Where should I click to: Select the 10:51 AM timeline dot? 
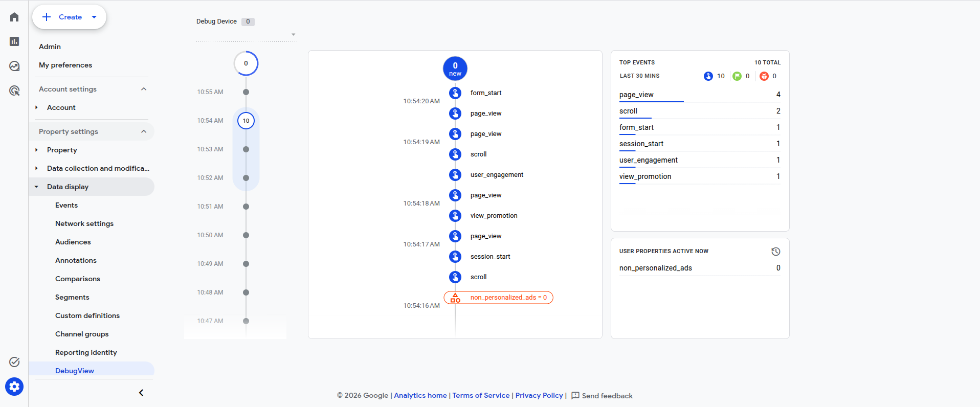(x=246, y=207)
